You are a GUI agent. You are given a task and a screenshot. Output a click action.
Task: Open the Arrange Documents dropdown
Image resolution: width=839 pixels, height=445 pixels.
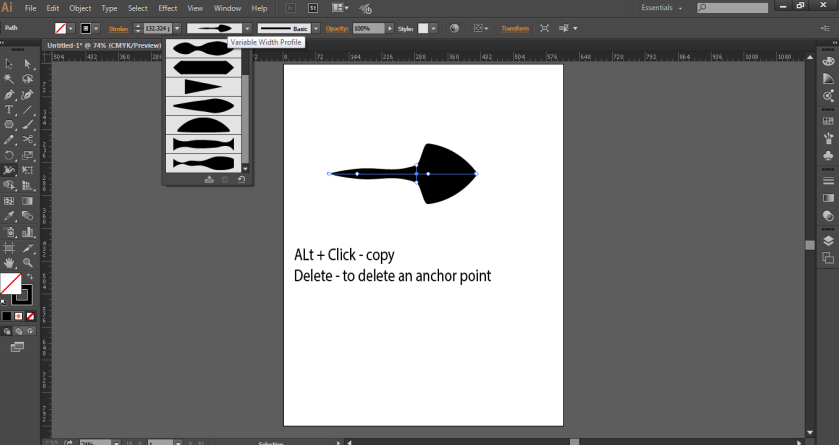[340, 8]
